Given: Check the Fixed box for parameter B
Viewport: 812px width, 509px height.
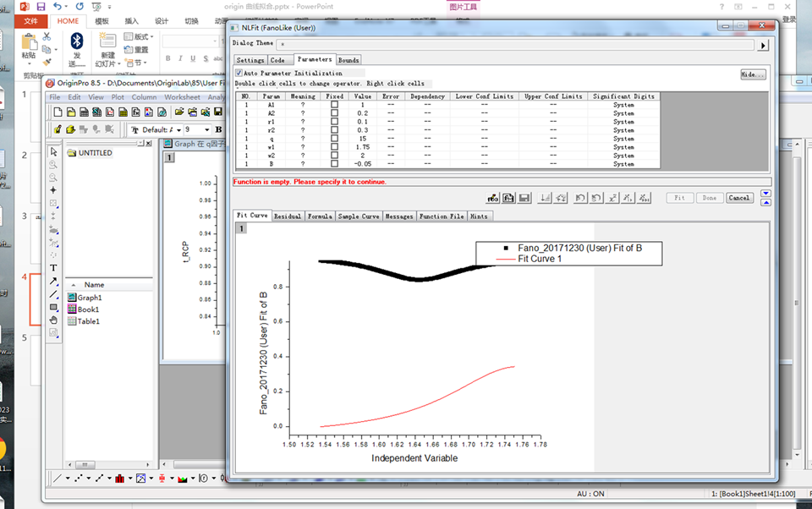Looking at the screenshot, I should 335,164.
